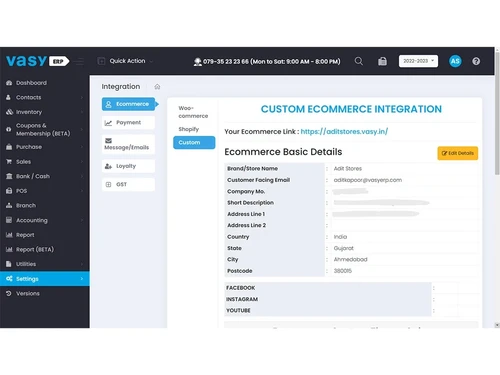
Task: Click the Branch sitemap icon
Action: [x=9, y=205]
